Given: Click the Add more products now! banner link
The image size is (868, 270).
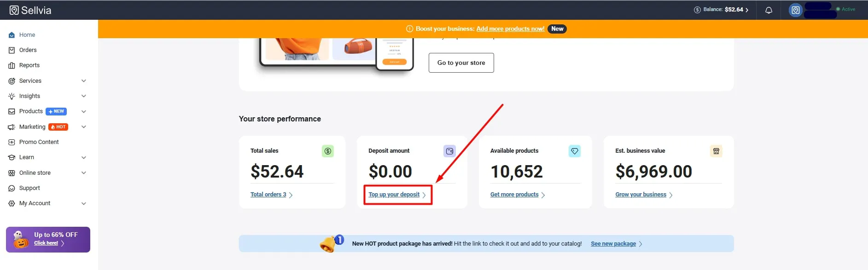Looking at the screenshot, I should click(510, 29).
